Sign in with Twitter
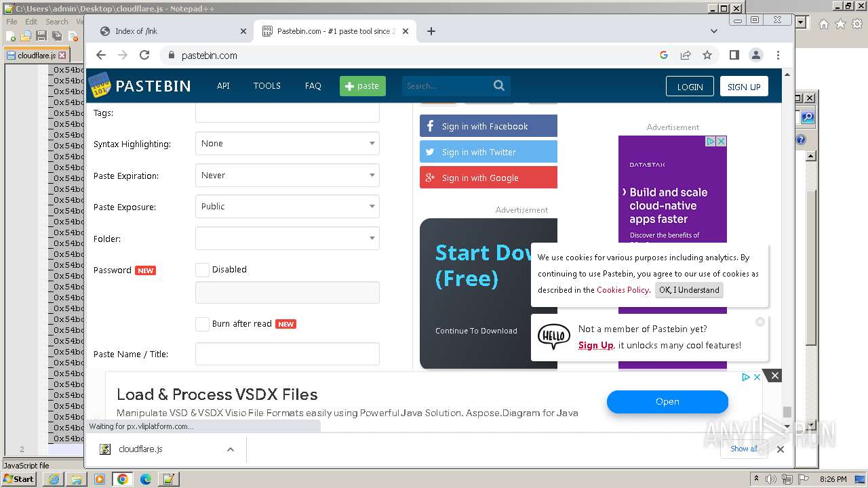This screenshot has height=488, width=868. pos(488,152)
